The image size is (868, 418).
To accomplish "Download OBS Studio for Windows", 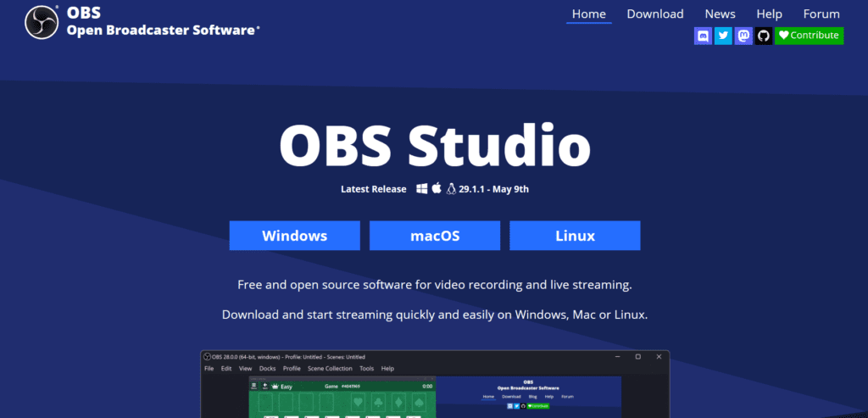I will (x=294, y=236).
